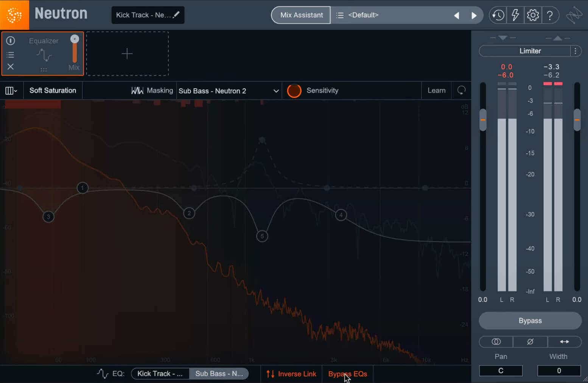The image size is (588, 383).
Task: Click the Mix Assistant button
Action: click(x=301, y=15)
